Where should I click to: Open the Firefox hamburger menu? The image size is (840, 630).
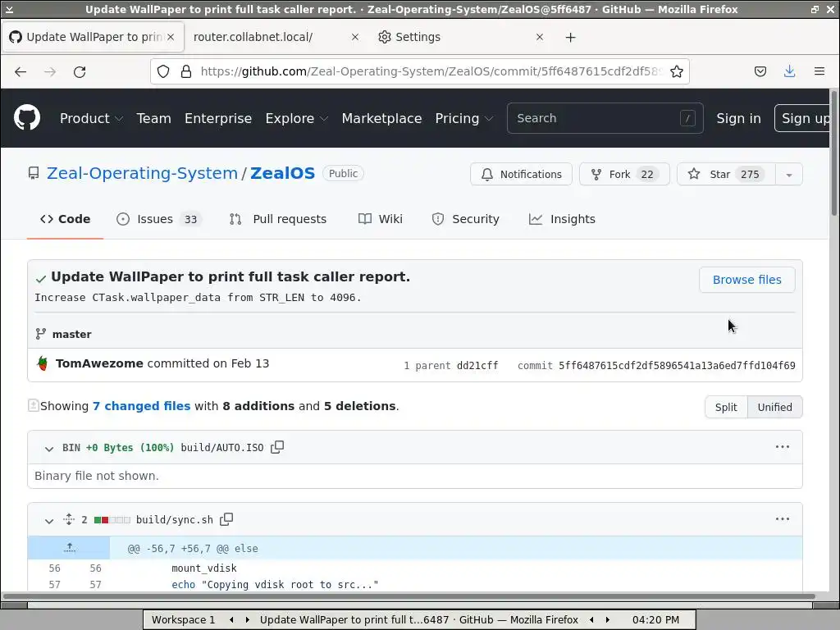819,71
